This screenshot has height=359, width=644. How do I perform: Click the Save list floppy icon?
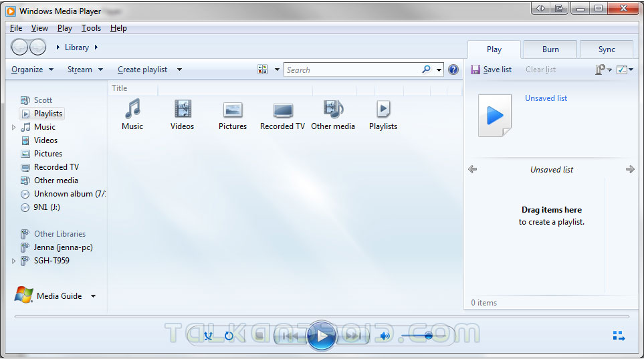click(475, 70)
